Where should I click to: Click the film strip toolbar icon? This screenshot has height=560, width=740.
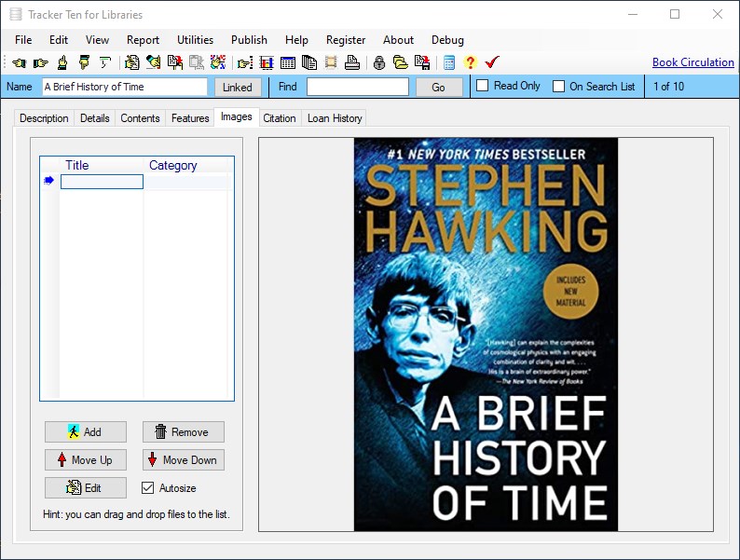click(331, 62)
